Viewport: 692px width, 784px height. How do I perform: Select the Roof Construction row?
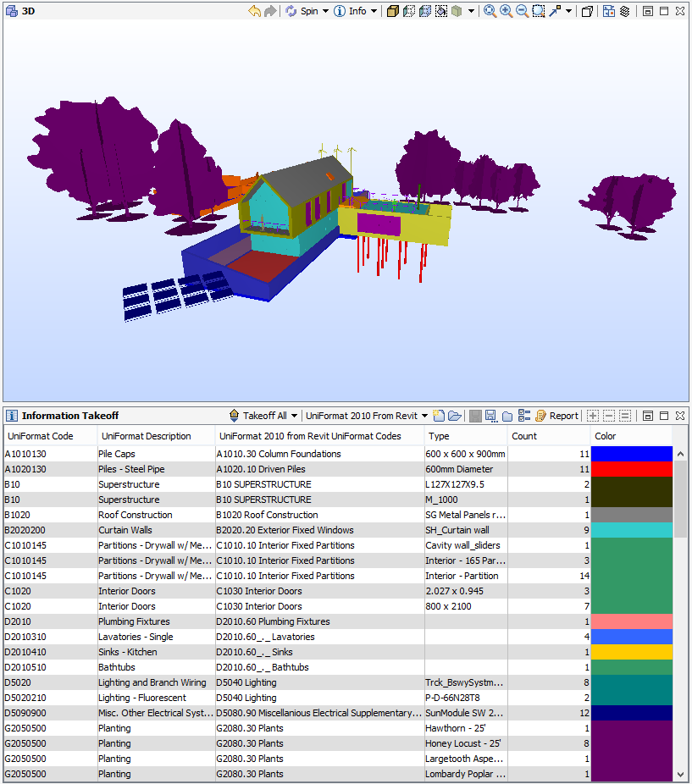[x=254, y=515]
